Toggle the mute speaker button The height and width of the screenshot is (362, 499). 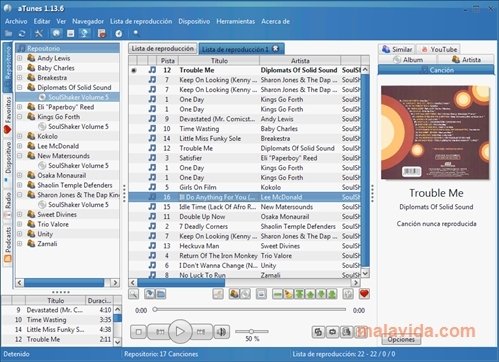click(221, 332)
